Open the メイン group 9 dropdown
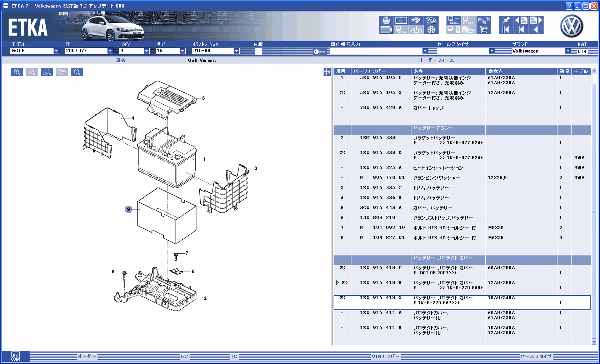This screenshot has width=600, height=364. tap(146, 51)
